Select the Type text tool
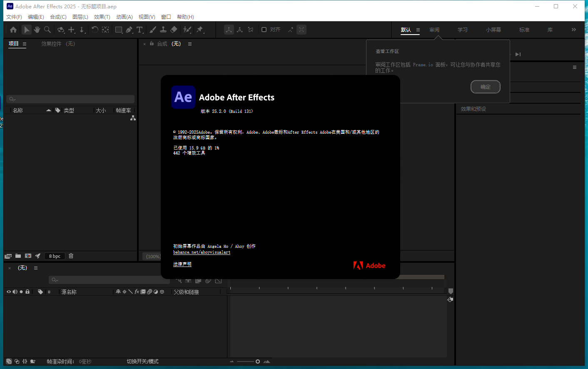Image resolution: width=588 pixels, height=369 pixels. 140,30
